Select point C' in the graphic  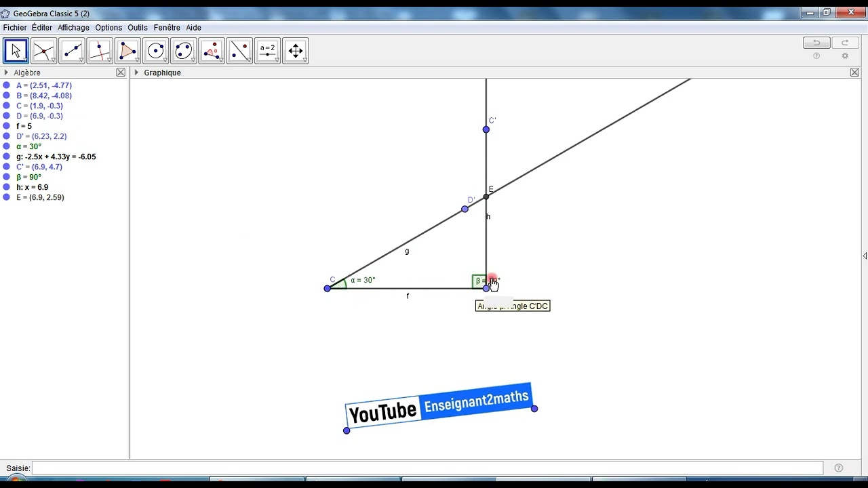[486, 129]
